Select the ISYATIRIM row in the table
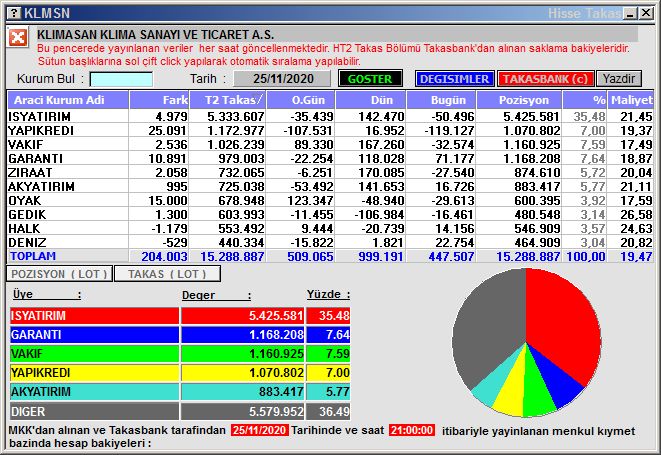Image resolution: width=661 pixels, height=455 pixels. [x=330, y=116]
